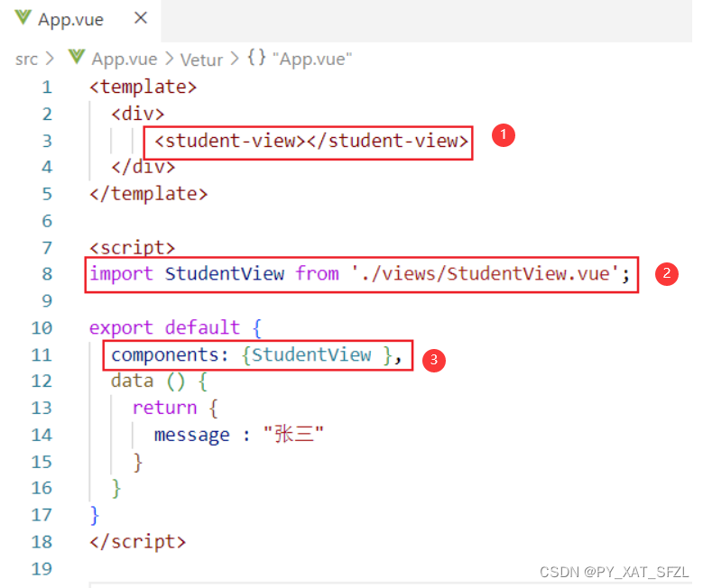Click the braces symbol icon in breadcrumb

[x=257, y=59]
